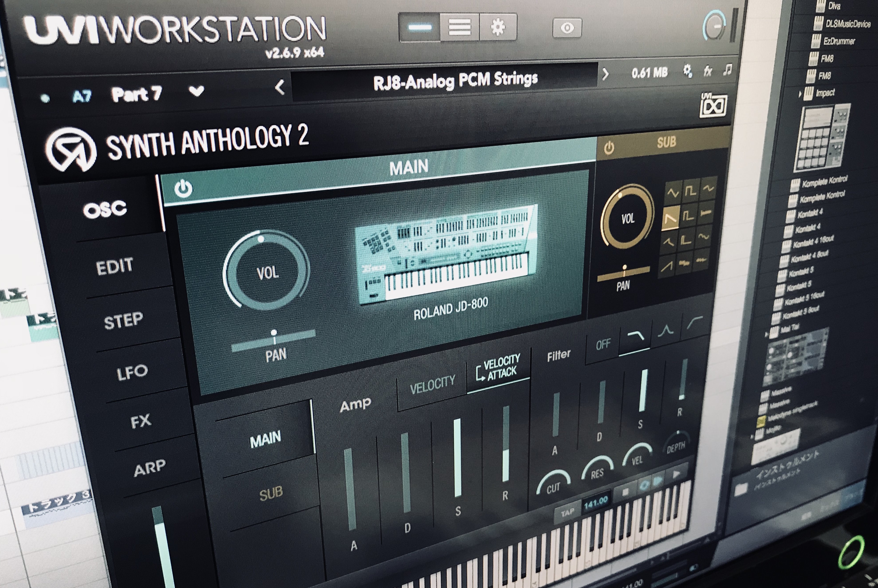Expand the Mojito entry in instrument browser
The width and height of the screenshot is (878, 588).
pyautogui.click(x=752, y=436)
